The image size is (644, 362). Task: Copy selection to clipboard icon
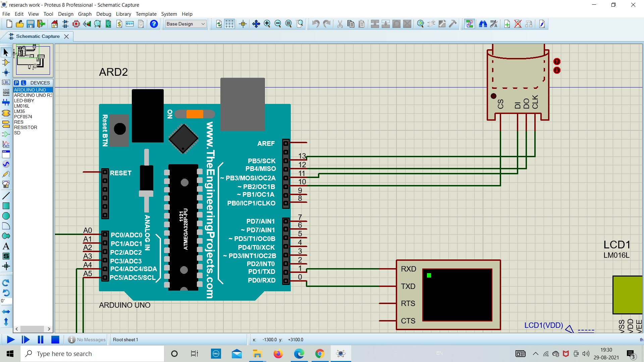pyautogui.click(x=351, y=24)
